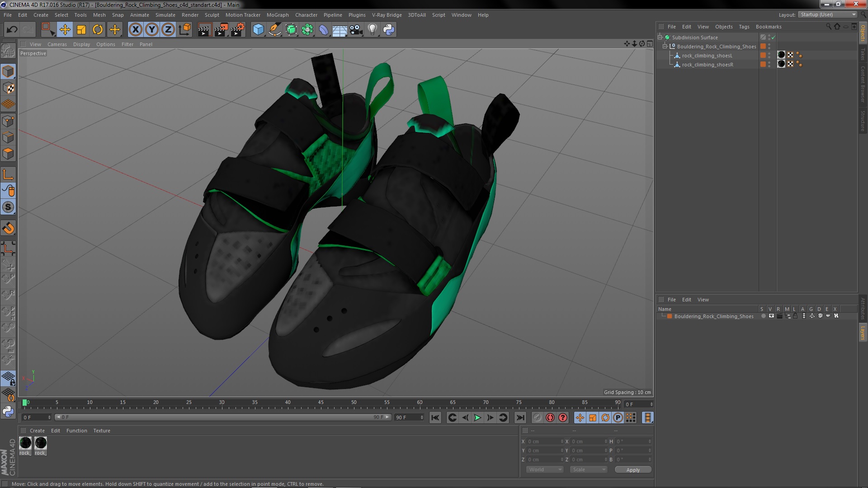Toggle Y axis lock
This screenshot has width=868, height=488.
point(152,30)
